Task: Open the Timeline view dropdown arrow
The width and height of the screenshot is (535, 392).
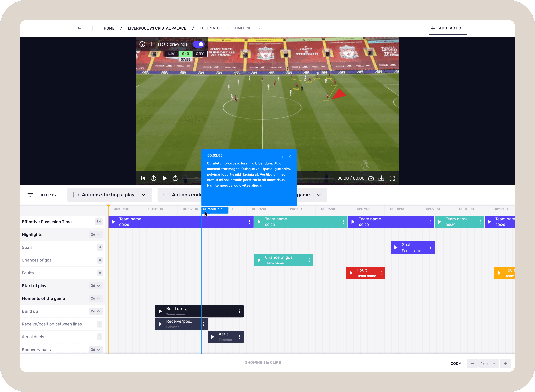Action: tap(260, 28)
